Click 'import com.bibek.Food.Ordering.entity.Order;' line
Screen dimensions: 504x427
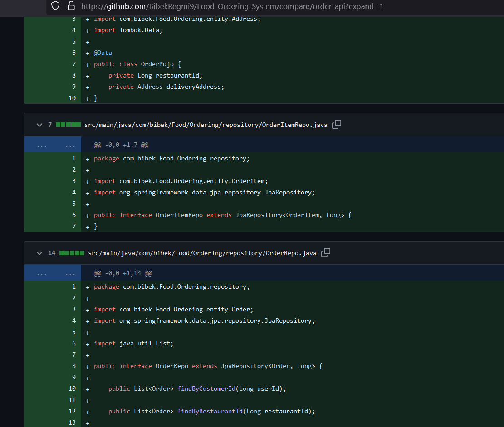tap(174, 310)
